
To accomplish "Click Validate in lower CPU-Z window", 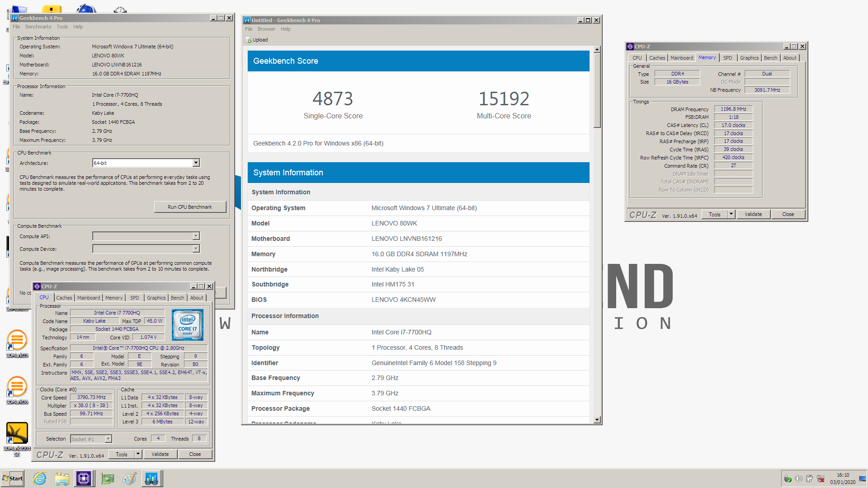I will [160, 454].
